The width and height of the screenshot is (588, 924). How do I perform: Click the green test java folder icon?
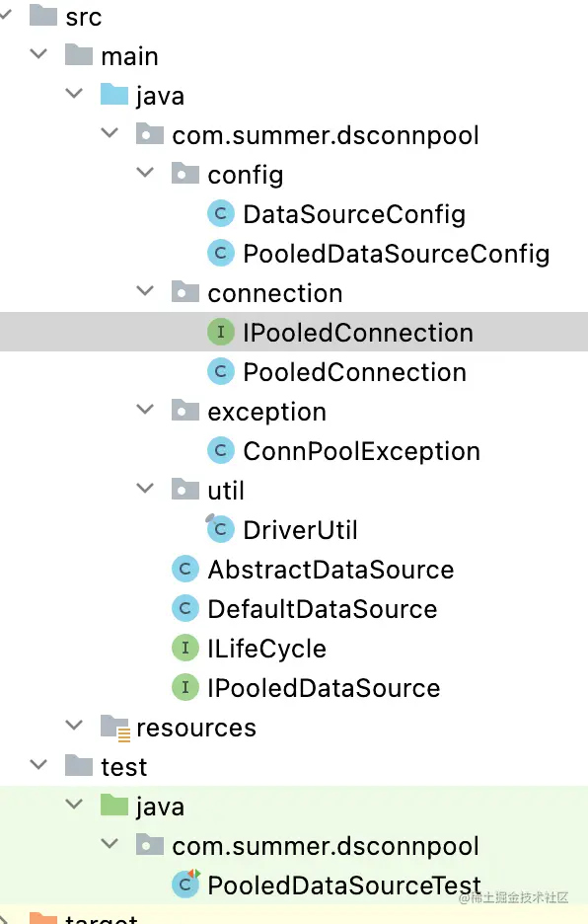(114, 805)
